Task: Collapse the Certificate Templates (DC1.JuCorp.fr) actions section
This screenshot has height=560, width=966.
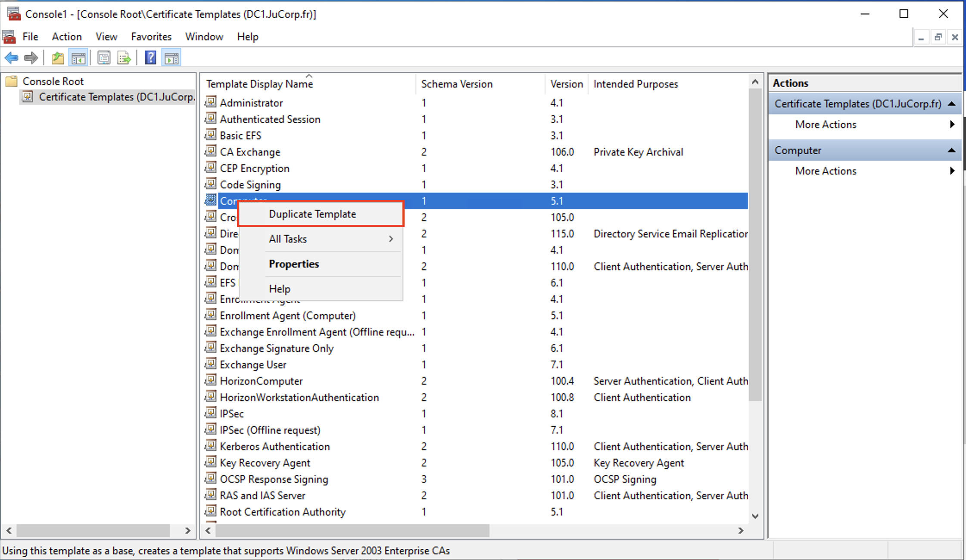Action: [x=952, y=104]
